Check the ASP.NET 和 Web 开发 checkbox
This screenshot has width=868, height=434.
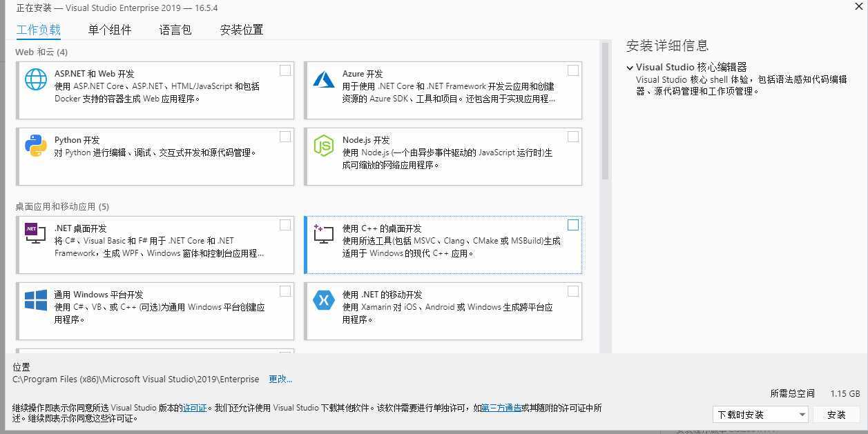[285, 70]
